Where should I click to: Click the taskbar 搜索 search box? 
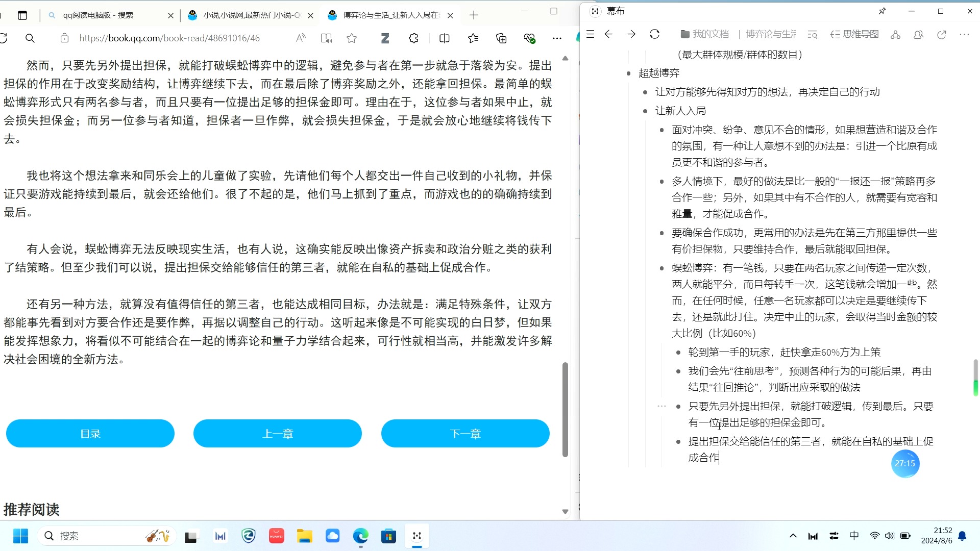point(107,536)
